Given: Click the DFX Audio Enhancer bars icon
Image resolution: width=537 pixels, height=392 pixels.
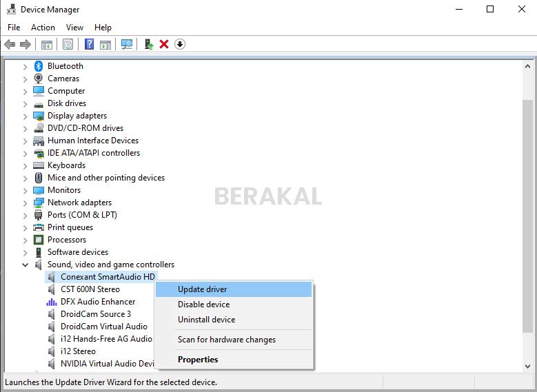Looking at the screenshot, I should pyautogui.click(x=52, y=302).
